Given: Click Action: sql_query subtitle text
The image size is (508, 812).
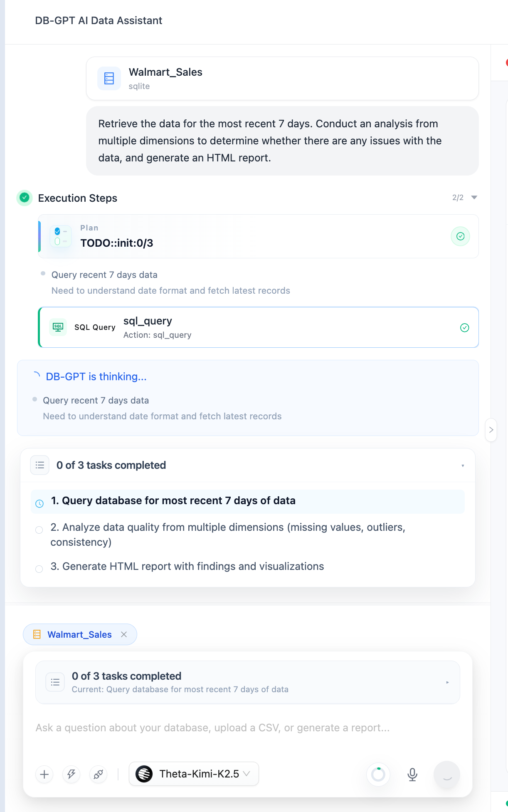Looking at the screenshot, I should point(157,335).
